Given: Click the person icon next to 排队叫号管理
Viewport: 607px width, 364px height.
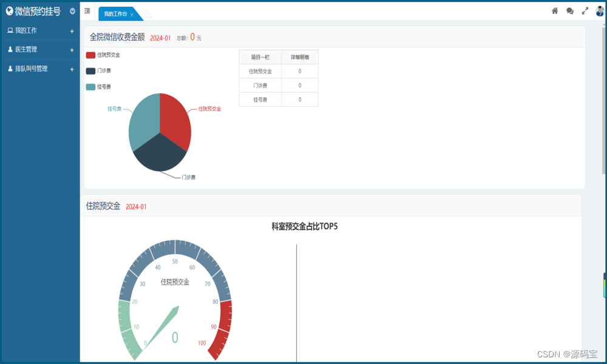Looking at the screenshot, I should point(10,69).
